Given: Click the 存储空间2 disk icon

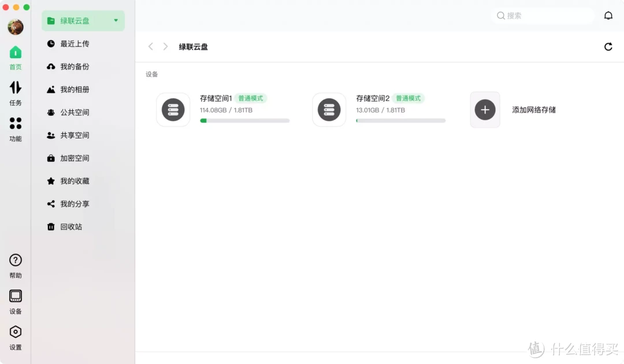Looking at the screenshot, I should click(x=329, y=110).
